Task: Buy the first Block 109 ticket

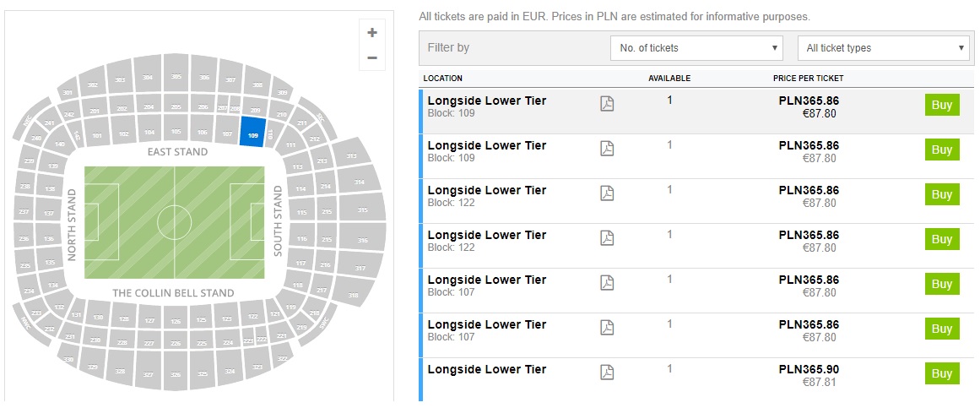Action: [x=942, y=105]
